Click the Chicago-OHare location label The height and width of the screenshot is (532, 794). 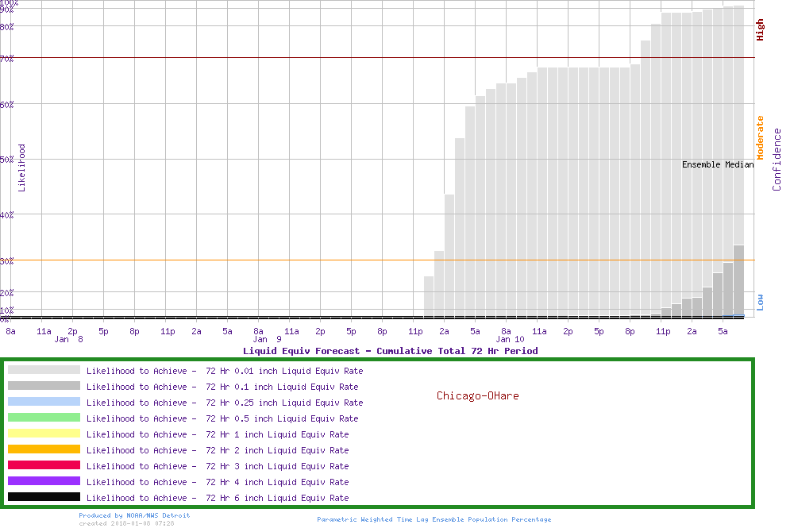pos(477,395)
